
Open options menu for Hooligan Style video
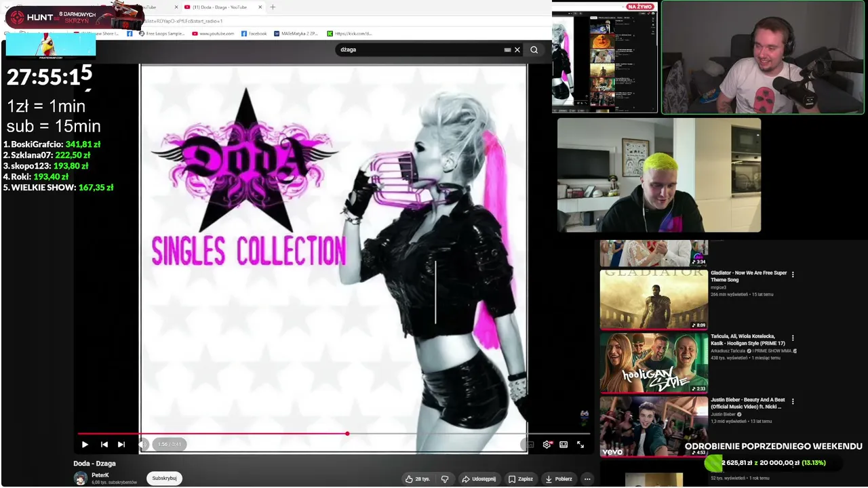793,338
